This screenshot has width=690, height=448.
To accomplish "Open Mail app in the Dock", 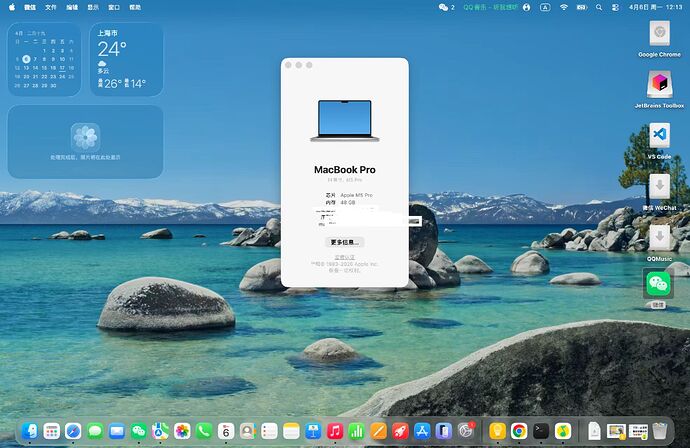I will pos(117,431).
